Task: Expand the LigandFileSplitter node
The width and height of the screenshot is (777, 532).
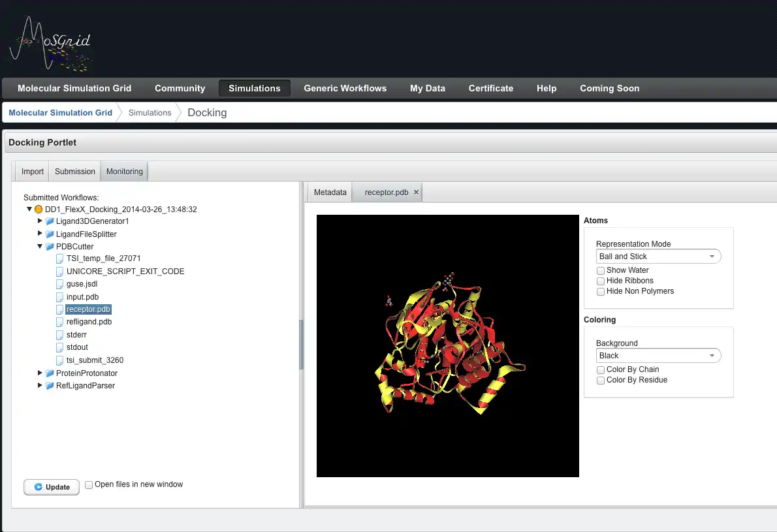Action: click(x=40, y=233)
